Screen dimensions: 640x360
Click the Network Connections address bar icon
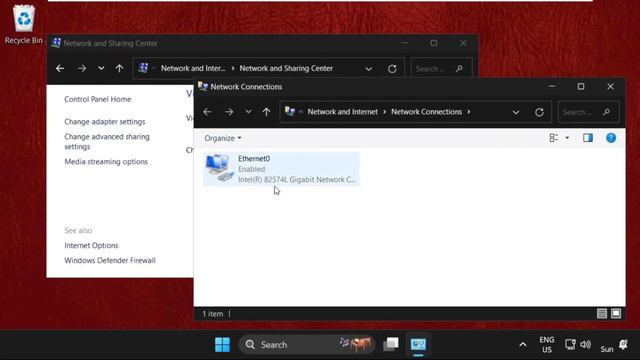click(290, 111)
